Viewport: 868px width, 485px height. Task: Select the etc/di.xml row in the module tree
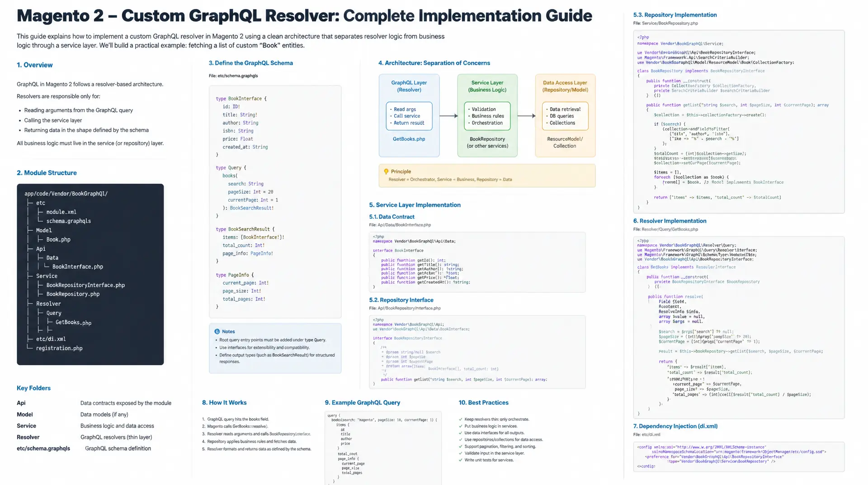click(x=51, y=339)
